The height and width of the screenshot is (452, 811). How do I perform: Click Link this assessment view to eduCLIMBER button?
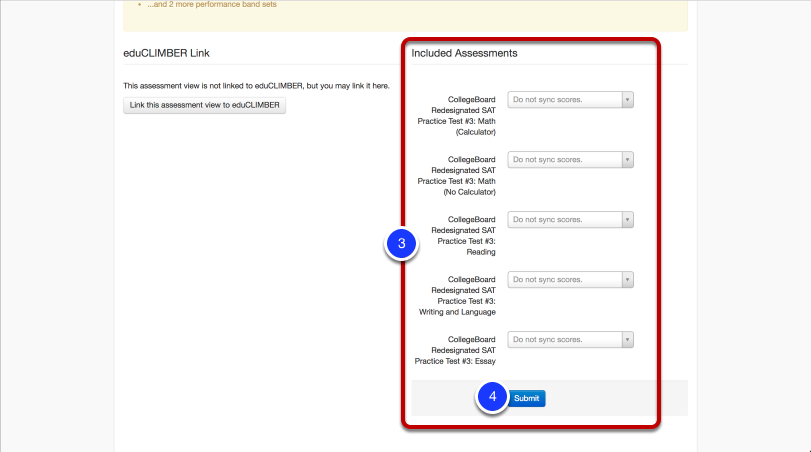tap(204, 105)
